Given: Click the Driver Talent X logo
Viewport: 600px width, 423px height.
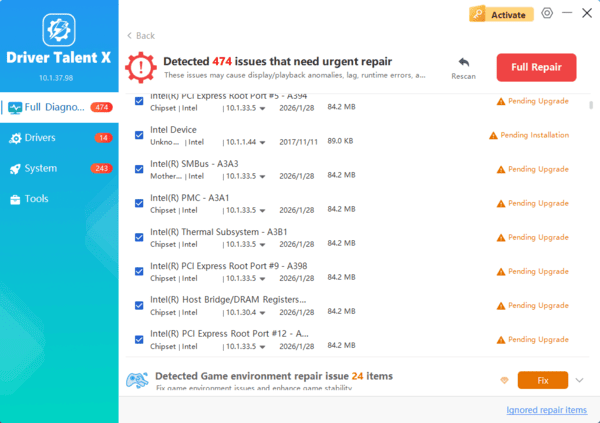Looking at the screenshot, I should tap(59, 28).
